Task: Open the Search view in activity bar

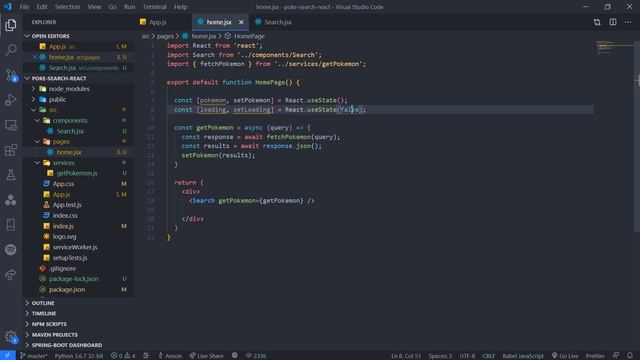Action: point(11,50)
